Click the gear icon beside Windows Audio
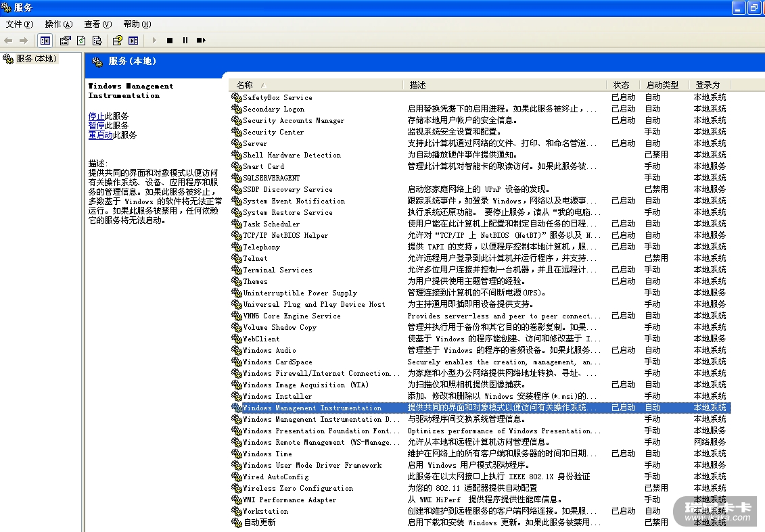This screenshot has height=532, width=765. (x=237, y=350)
